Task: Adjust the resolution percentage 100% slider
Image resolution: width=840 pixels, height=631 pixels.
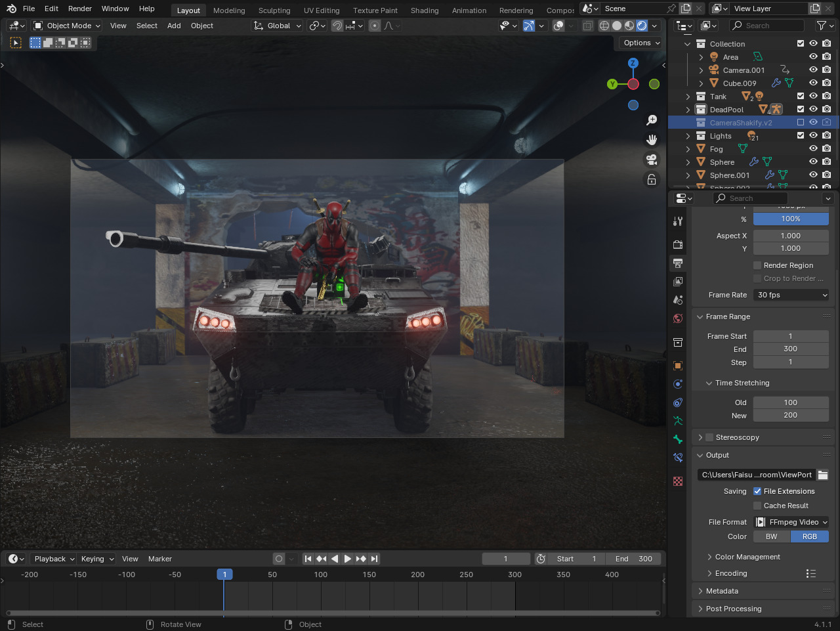Action: click(x=791, y=219)
